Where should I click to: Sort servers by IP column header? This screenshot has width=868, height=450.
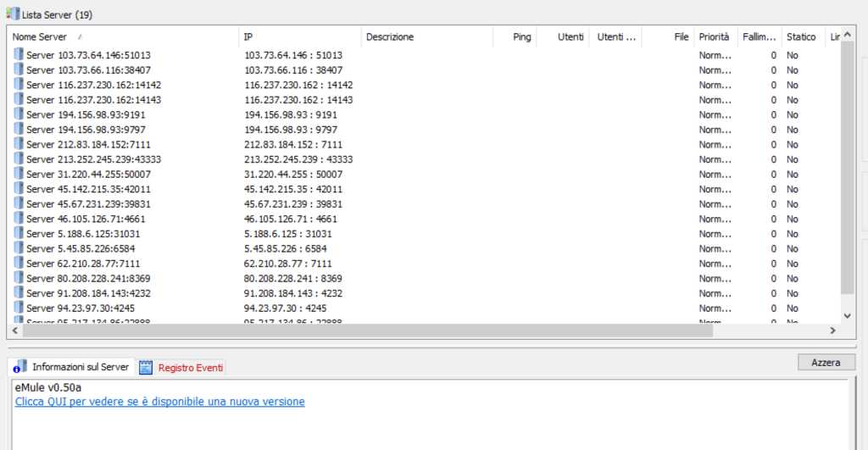[x=300, y=37]
